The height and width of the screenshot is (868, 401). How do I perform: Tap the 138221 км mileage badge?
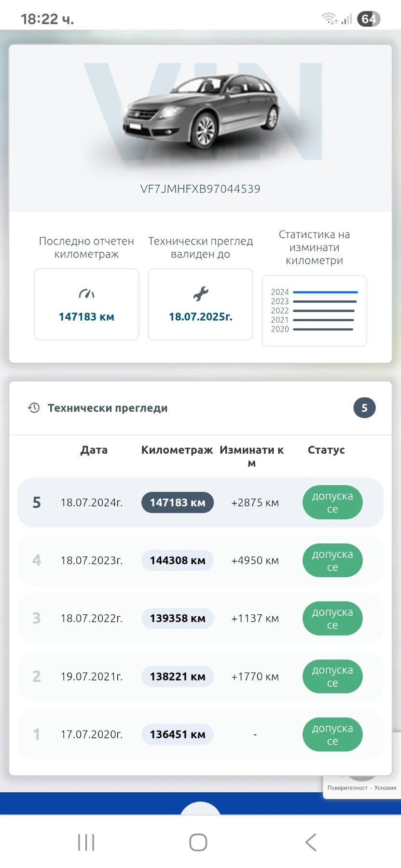(178, 677)
